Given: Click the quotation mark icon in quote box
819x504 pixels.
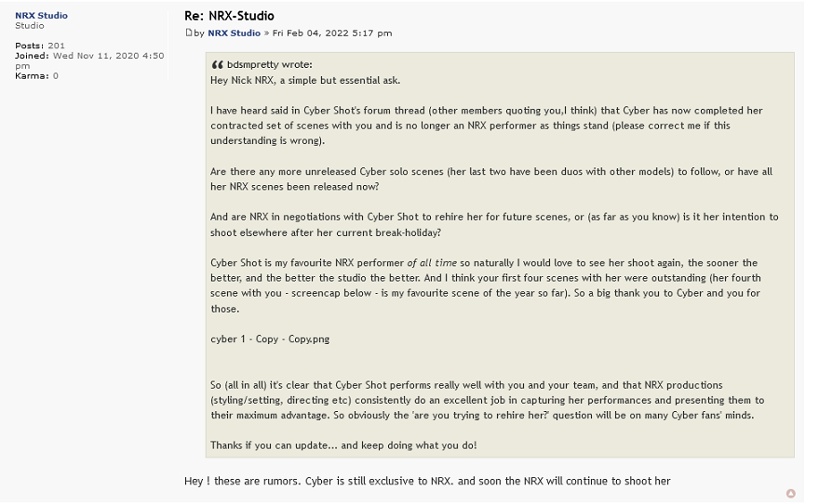Looking at the screenshot, I should click(217, 65).
